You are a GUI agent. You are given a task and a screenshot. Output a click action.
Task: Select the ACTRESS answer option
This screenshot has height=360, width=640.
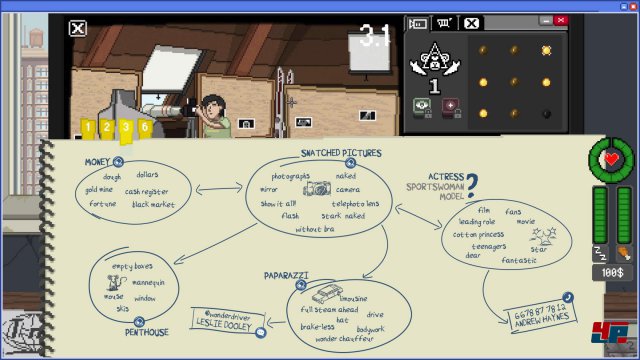tap(446, 177)
